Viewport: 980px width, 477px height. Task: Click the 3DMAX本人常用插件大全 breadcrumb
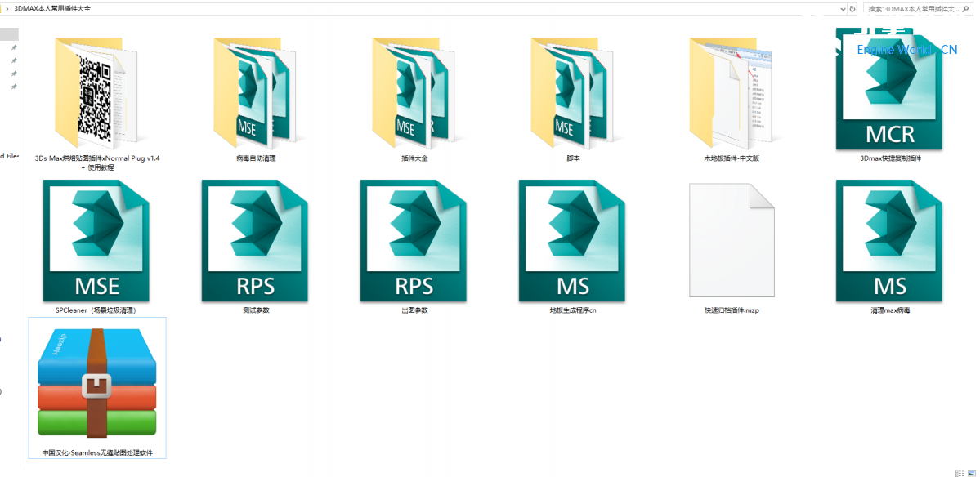[x=51, y=9]
